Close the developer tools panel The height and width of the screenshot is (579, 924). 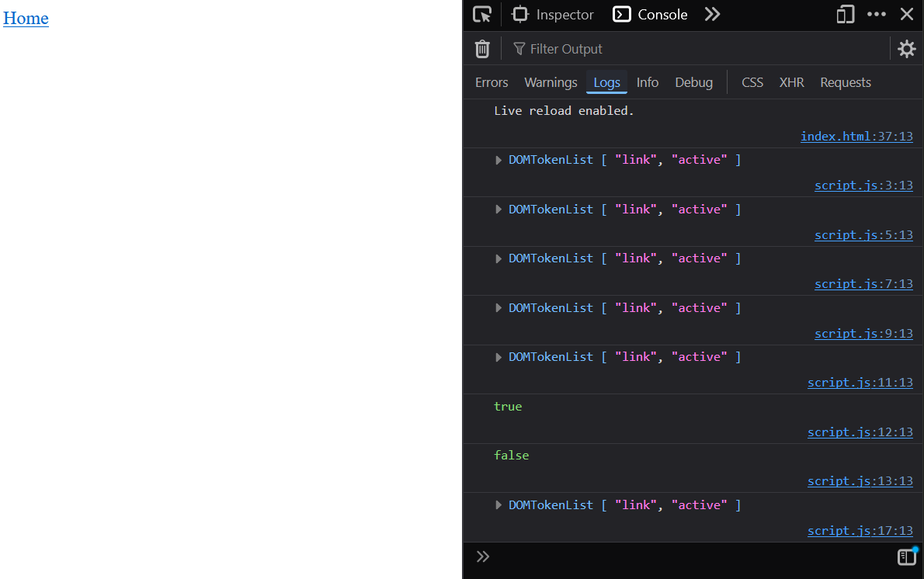click(907, 15)
